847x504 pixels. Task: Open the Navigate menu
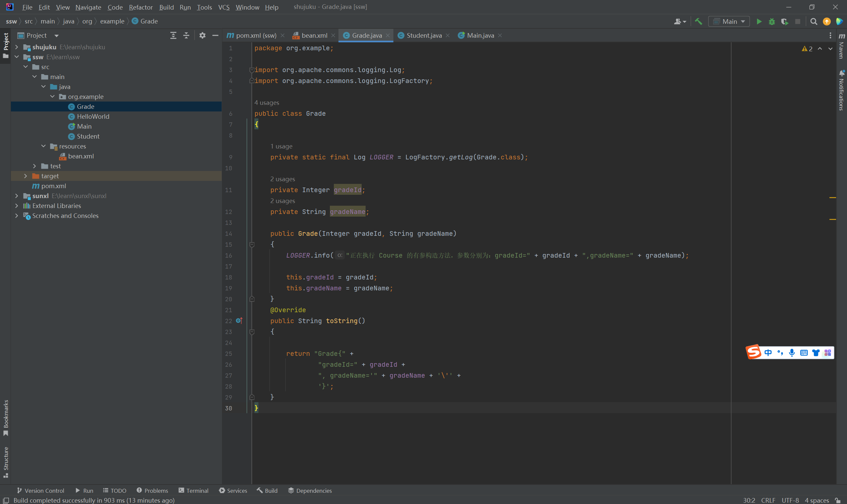88,7
